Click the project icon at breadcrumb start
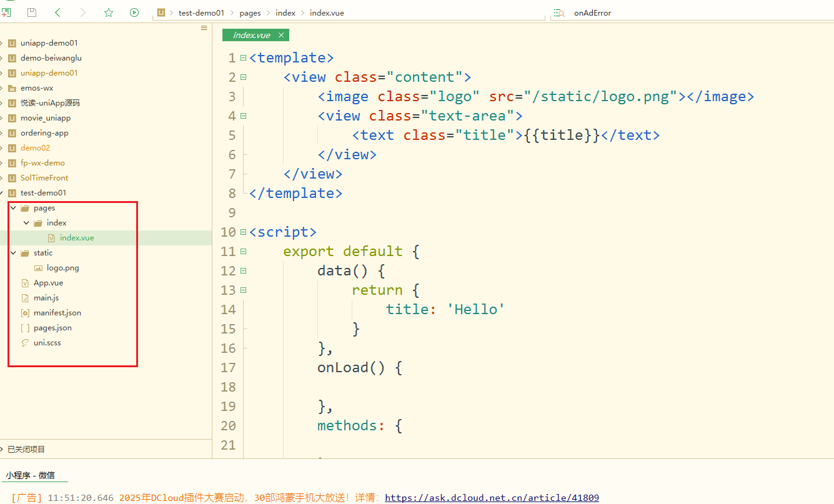The image size is (834, 504). (161, 12)
